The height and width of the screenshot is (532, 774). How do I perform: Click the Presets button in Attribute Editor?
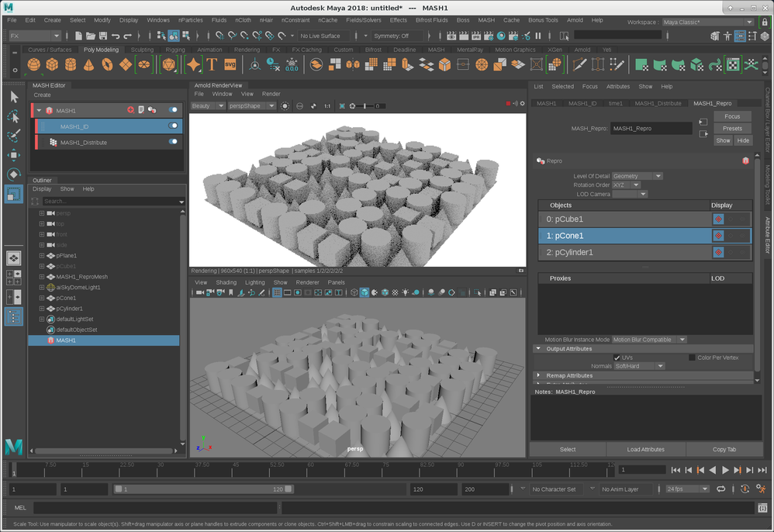pos(732,128)
